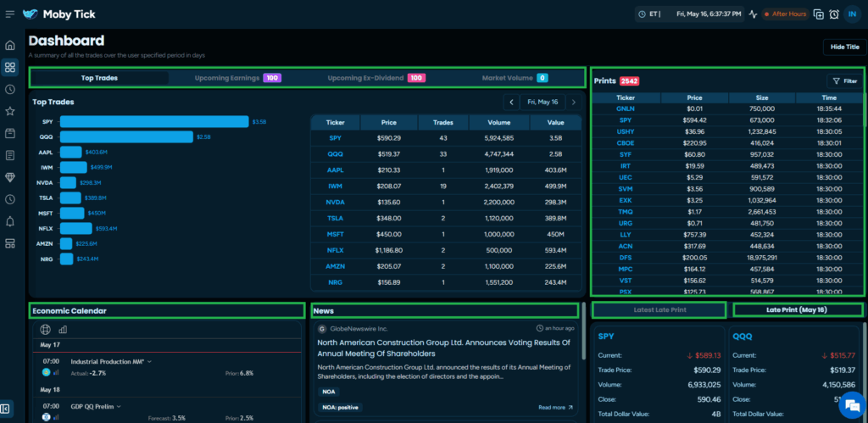
Task: Open the star favorites icon in sidebar
Action: pyautogui.click(x=10, y=111)
